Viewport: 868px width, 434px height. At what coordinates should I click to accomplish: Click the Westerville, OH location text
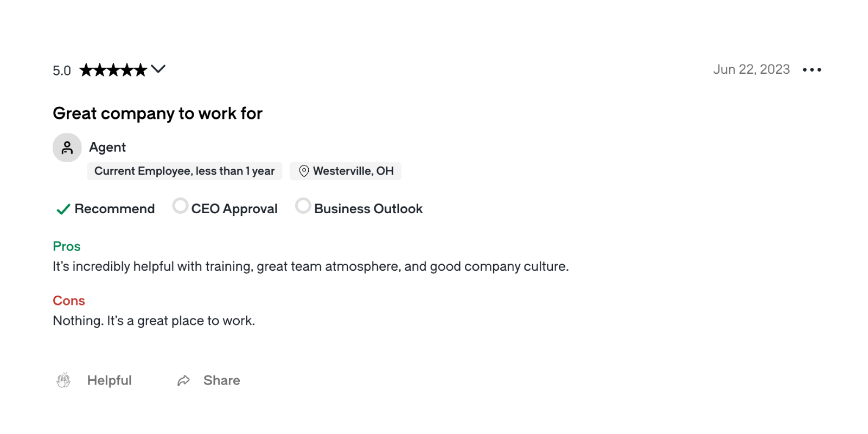(353, 171)
